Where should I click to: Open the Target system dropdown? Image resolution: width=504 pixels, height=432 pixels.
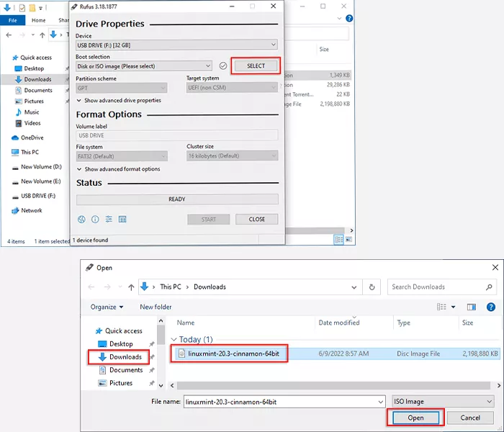pos(232,87)
